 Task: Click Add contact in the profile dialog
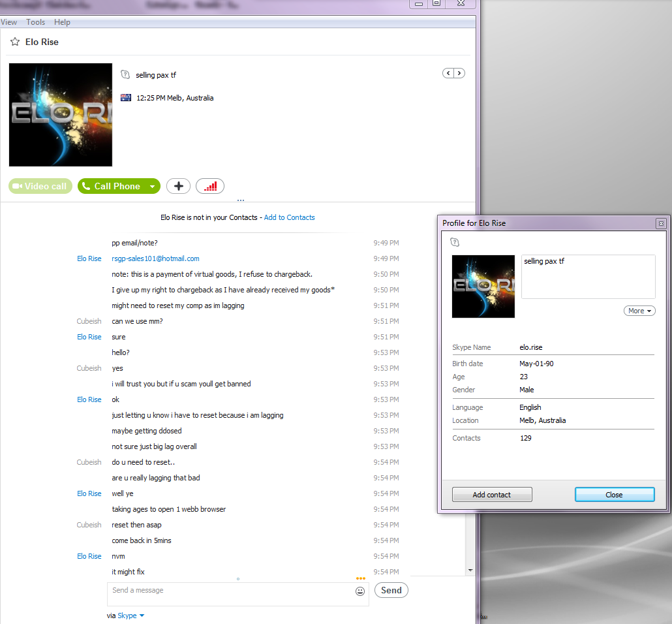(x=492, y=495)
